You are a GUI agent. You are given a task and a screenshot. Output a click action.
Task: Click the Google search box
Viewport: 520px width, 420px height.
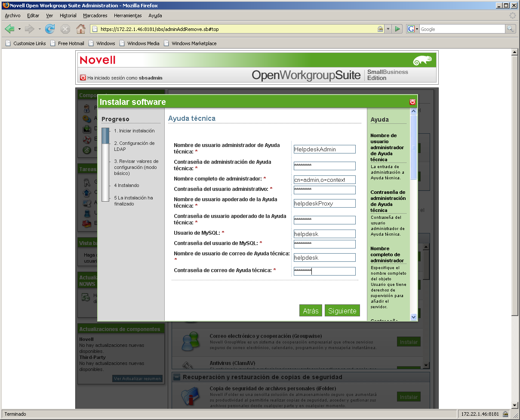coord(462,29)
